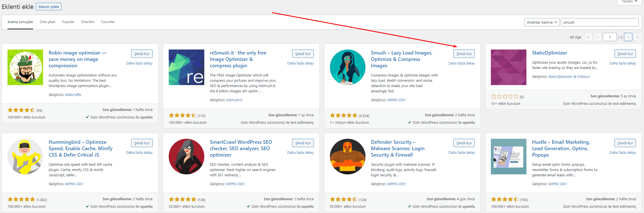The width and height of the screenshot is (644, 213).
Task: Install SmartCrawl with Şimdi Kur
Action: tap(303, 143)
